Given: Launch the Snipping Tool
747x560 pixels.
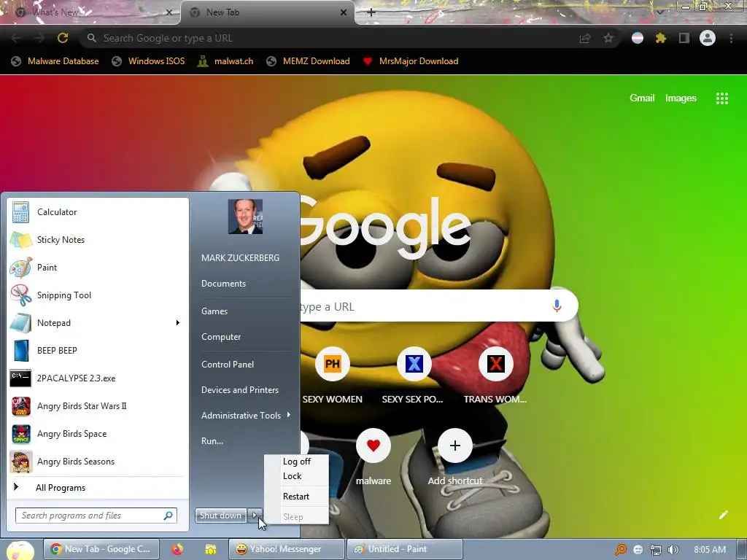Looking at the screenshot, I should [x=98, y=295].
